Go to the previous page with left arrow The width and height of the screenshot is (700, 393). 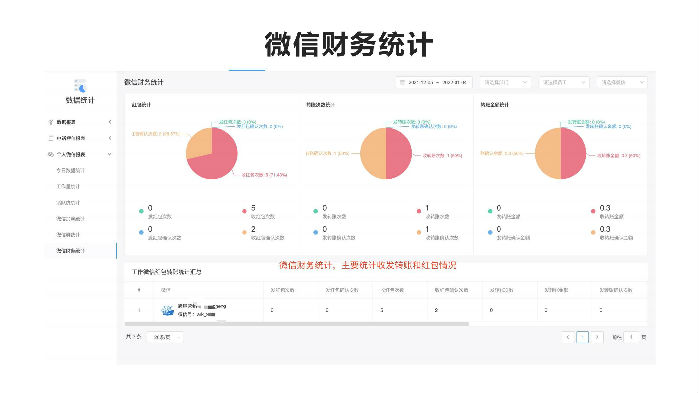point(568,337)
